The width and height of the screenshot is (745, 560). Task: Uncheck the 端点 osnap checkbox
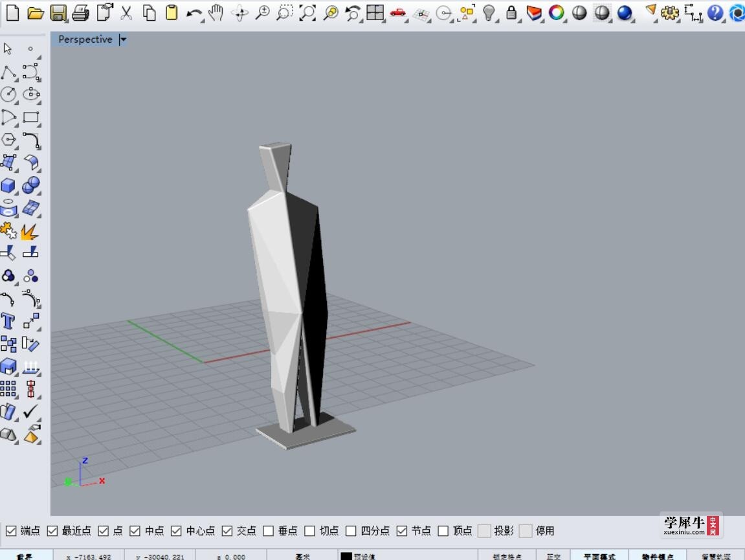coord(11,530)
